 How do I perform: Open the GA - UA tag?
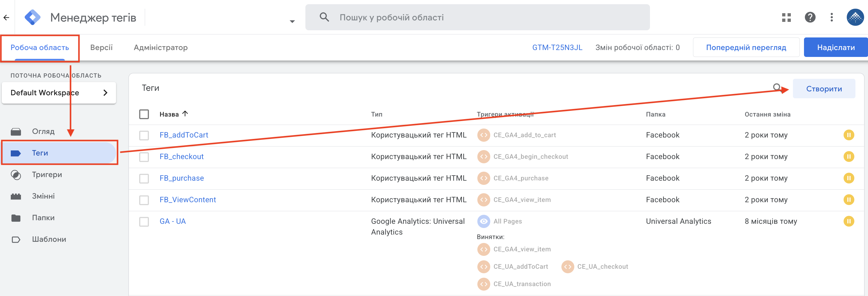(173, 221)
